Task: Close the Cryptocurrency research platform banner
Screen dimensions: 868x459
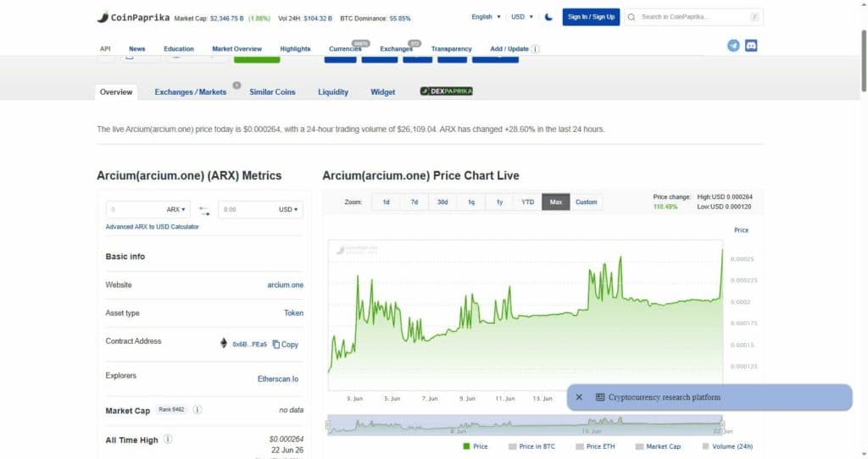Action: pyautogui.click(x=579, y=397)
